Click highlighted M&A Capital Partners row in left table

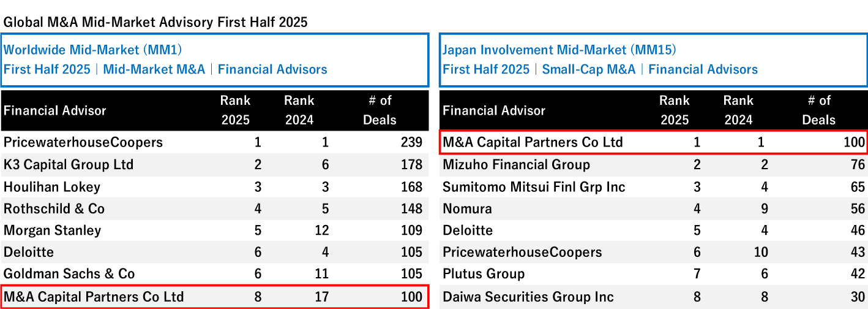214,297
